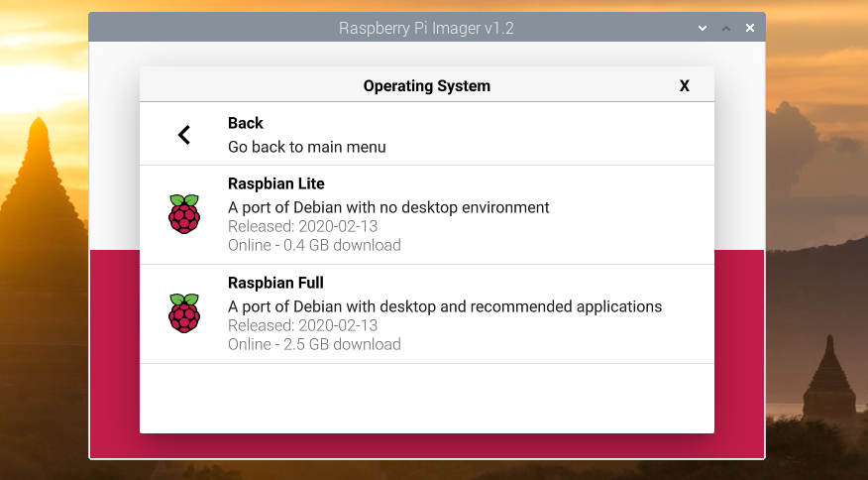Click Raspbian Full release date line
868x480 pixels.
pyautogui.click(x=303, y=325)
